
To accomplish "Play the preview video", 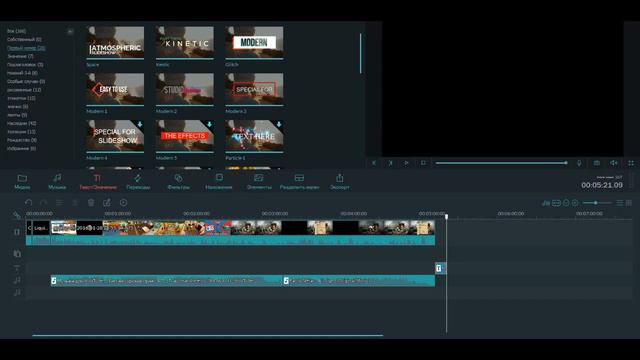I will pyautogui.click(x=407, y=163).
